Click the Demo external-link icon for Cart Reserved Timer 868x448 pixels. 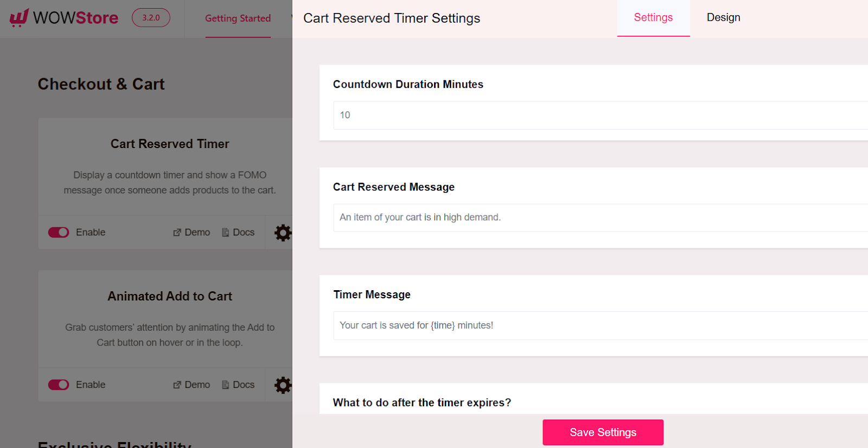click(x=177, y=232)
